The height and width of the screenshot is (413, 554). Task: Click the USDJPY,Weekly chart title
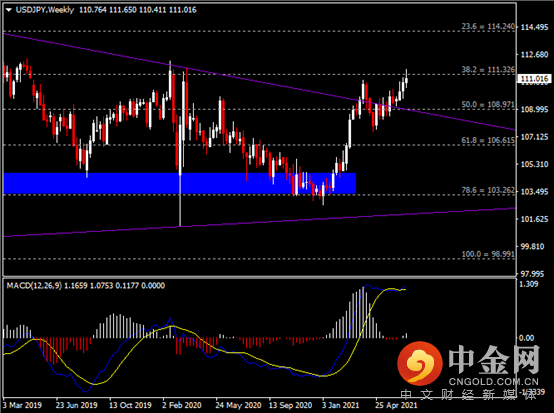pyautogui.click(x=45, y=10)
